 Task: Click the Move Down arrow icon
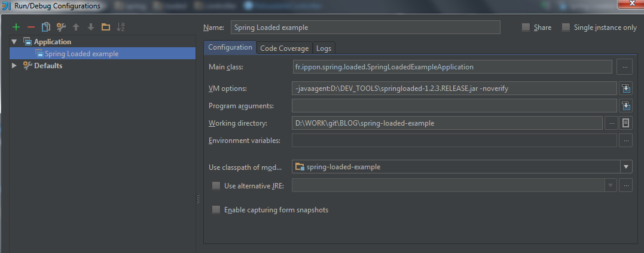(91, 28)
